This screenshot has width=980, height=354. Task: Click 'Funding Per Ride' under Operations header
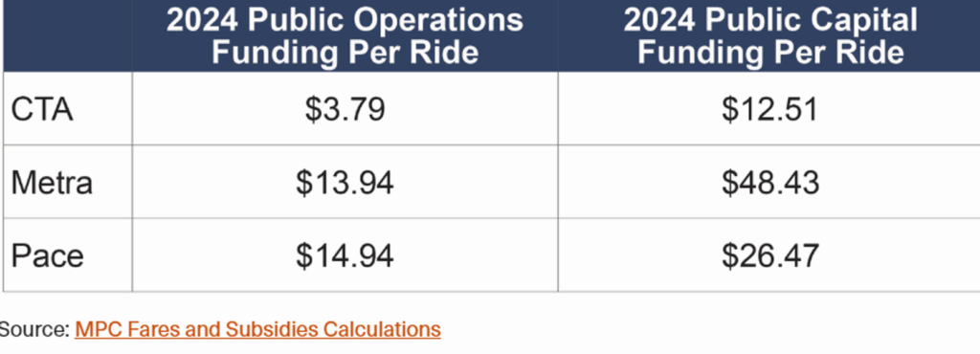(345, 53)
